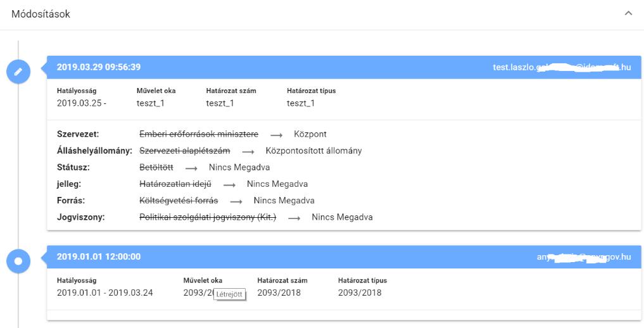This screenshot has width=644, height=328.
Task: Click Határozat szám value 2093/2018
Action: pyautogui.click(x=279, y=293)
